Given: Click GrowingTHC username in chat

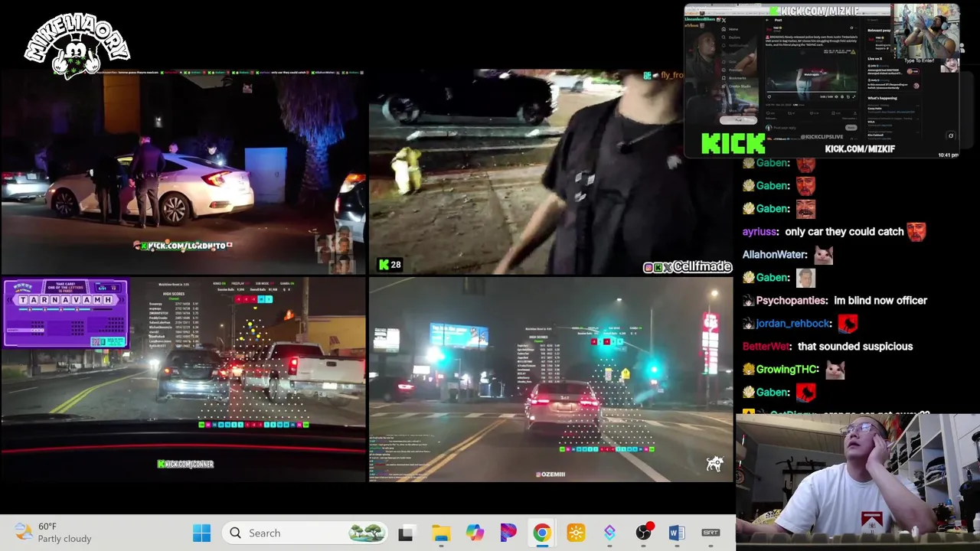Looking at the screenshot, I should 787,369.
